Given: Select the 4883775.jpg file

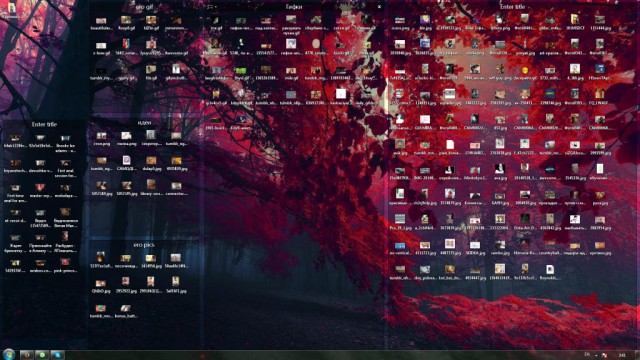Looking at the screenshot, I should tap(450, 247).
